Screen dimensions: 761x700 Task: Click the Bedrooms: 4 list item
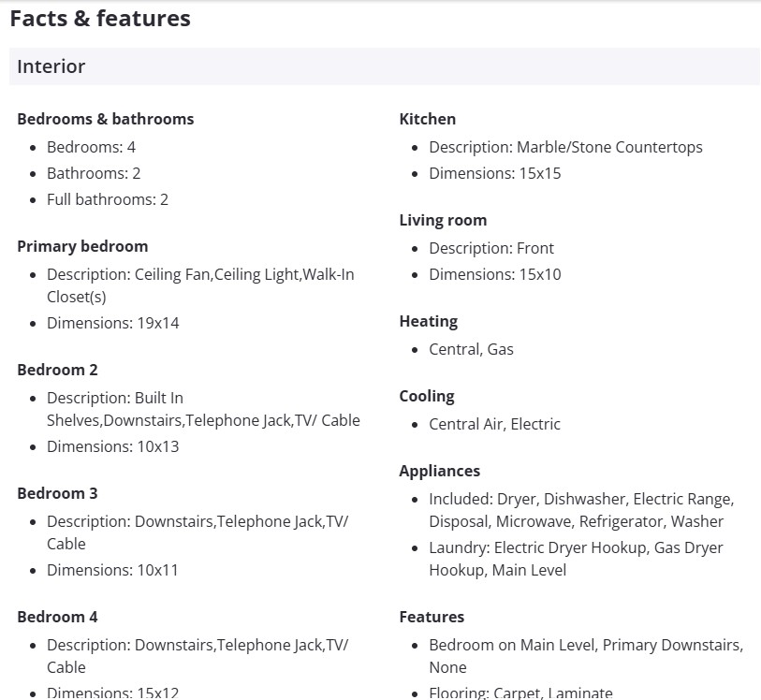click(91, 147)
